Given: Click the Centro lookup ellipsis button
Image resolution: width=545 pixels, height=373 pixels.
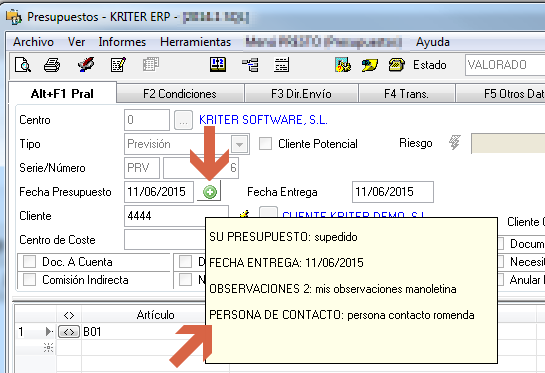Looking at the screenshot, I should tap(183, 120).
